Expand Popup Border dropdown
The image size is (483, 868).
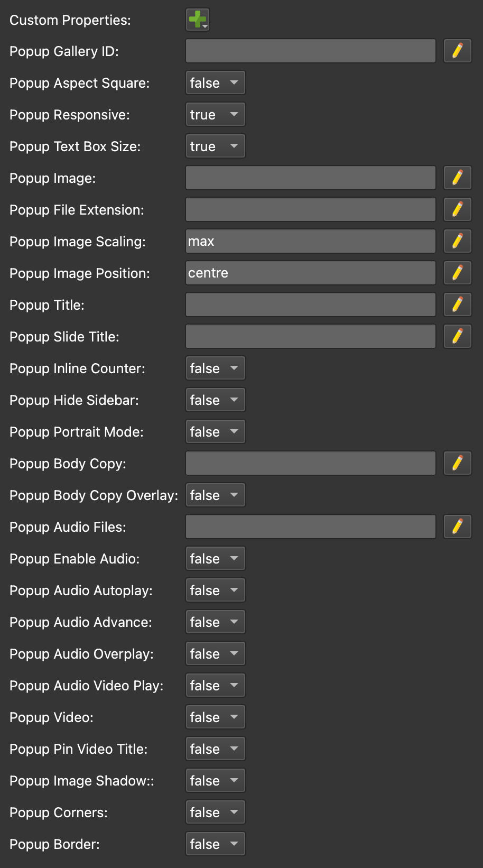tap(216, 844)
